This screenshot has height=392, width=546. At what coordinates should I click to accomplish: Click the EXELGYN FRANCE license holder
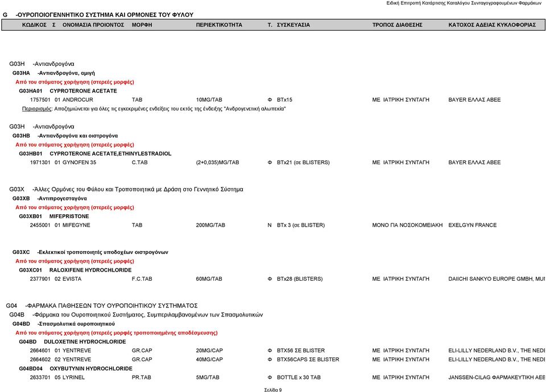pos(473,225)
